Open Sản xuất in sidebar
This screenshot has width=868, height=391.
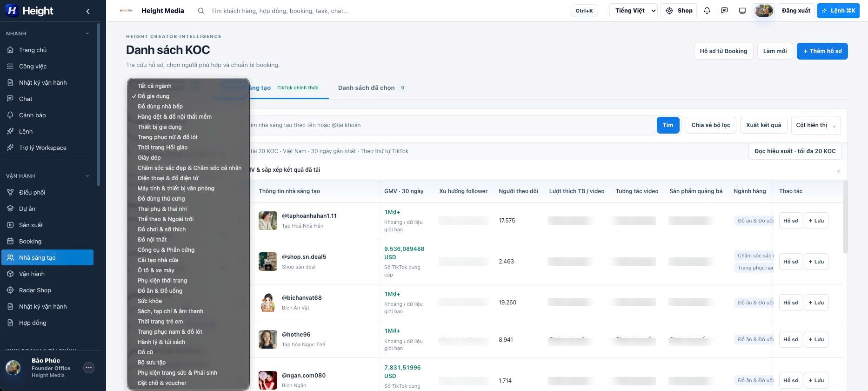(x=47, y=225)
